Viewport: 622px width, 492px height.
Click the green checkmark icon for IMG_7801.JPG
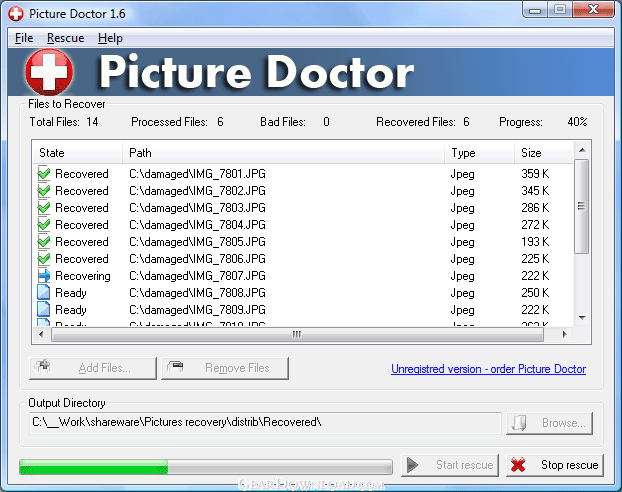pyautogui.click(x=44, y=173)
